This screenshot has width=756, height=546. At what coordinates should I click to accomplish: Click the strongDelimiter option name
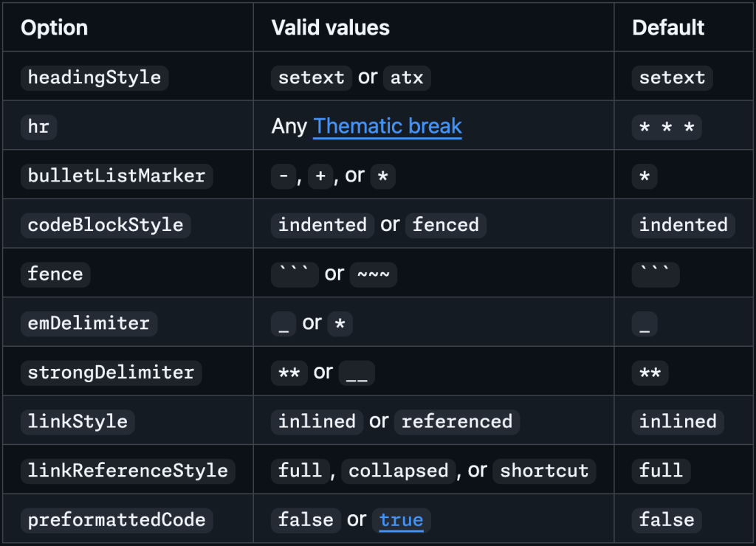(x=111, y=373)
